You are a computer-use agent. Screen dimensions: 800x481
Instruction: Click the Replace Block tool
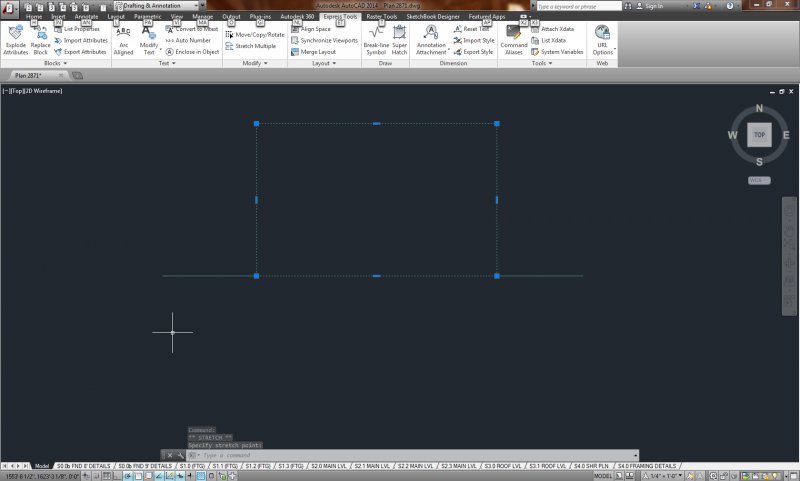[x=40, y=40]
